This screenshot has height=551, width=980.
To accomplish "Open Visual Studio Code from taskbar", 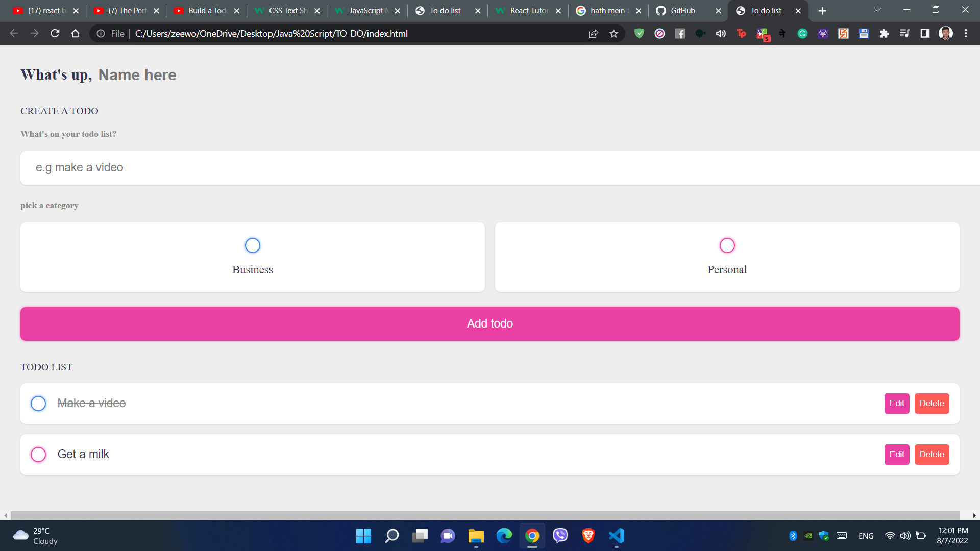I will (x=616, y=536).
